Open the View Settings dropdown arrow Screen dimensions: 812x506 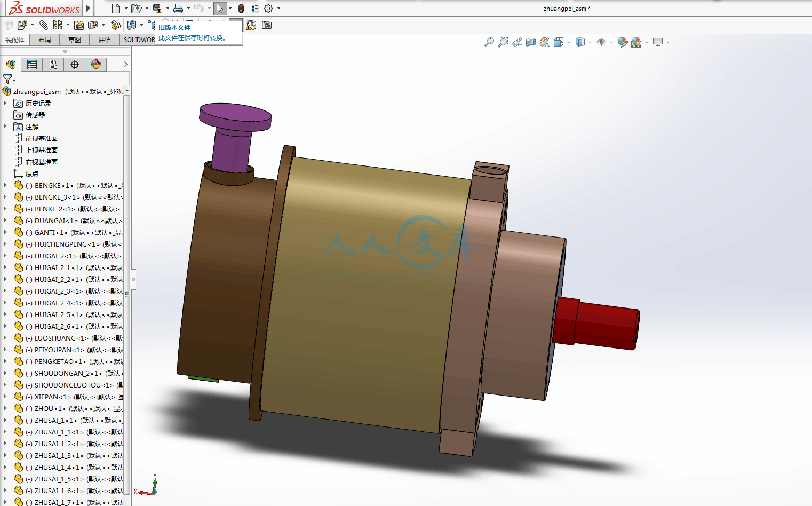click(668, 42)
